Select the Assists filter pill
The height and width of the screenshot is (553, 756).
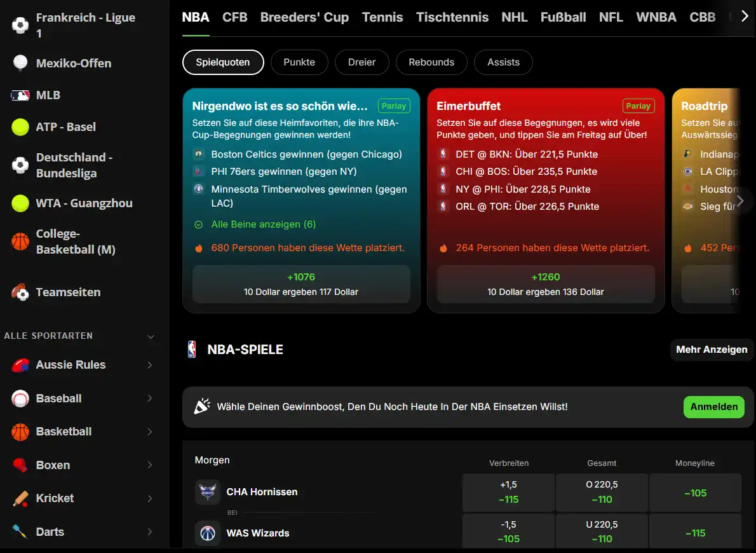click(x=503, y=62)
